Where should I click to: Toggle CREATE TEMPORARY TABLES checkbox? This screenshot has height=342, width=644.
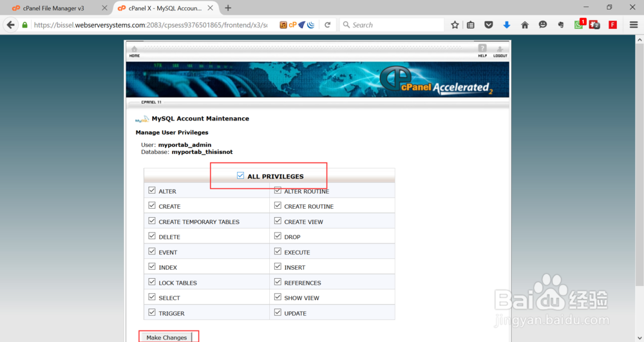tap(152, 221)
